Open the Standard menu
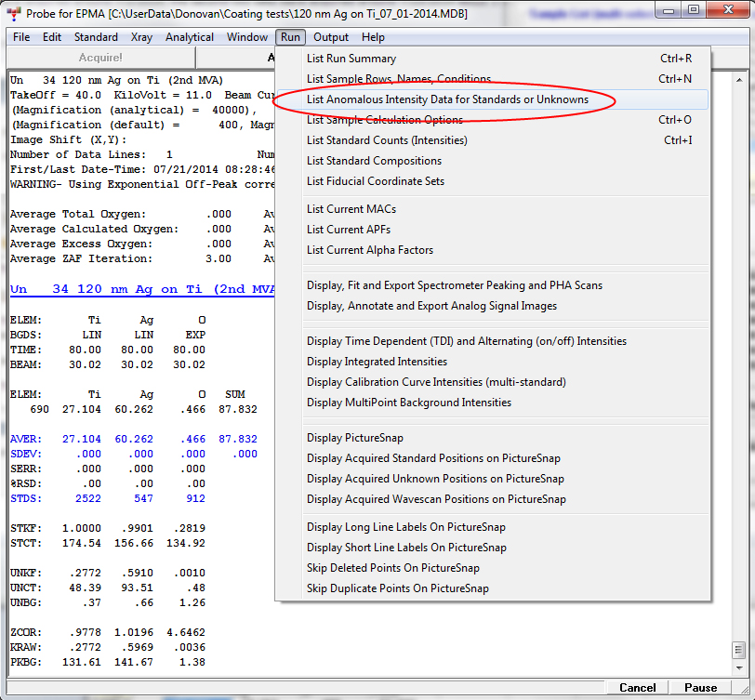Viewport: 755px width, 700px height. point(96,37)
